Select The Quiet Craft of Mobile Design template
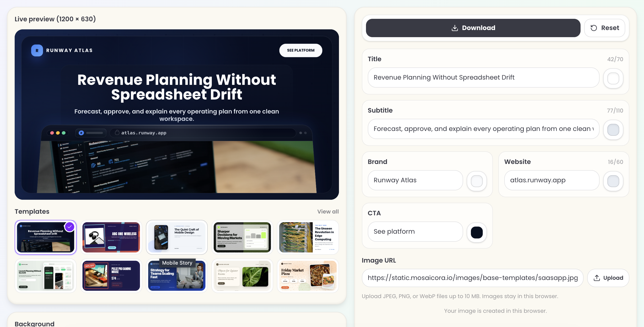 coord(177,237)
